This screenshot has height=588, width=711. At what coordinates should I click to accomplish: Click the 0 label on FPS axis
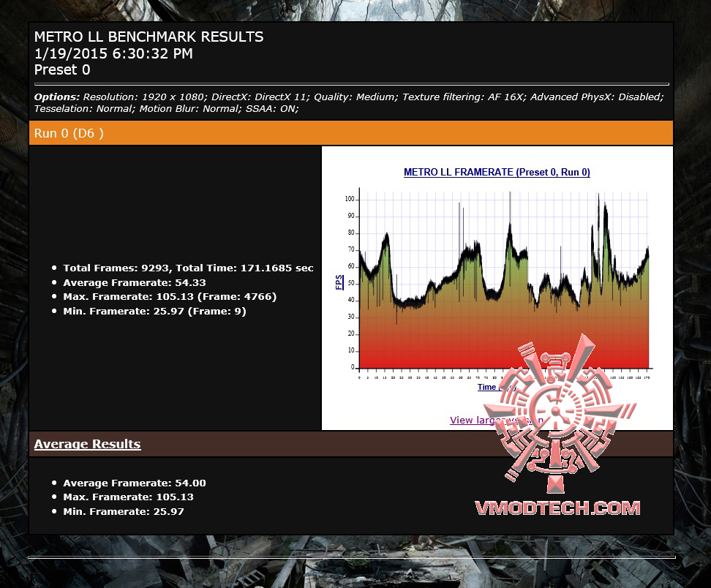pos(353,367)
